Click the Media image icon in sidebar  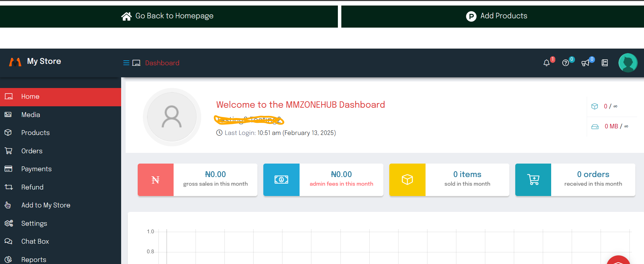(8, 115)
